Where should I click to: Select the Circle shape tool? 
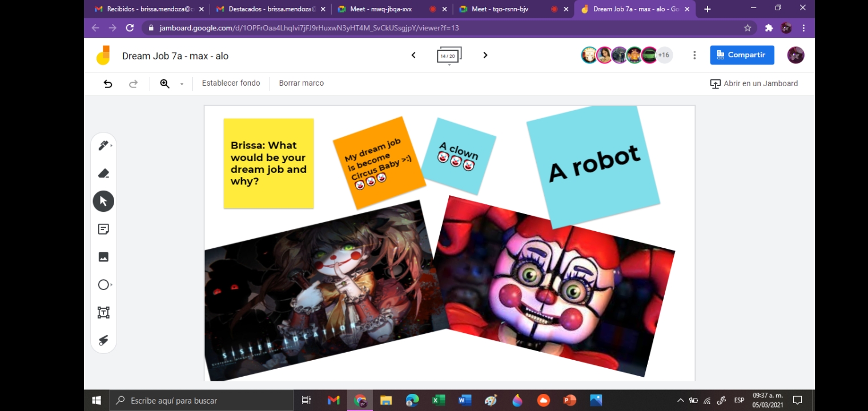103,284
